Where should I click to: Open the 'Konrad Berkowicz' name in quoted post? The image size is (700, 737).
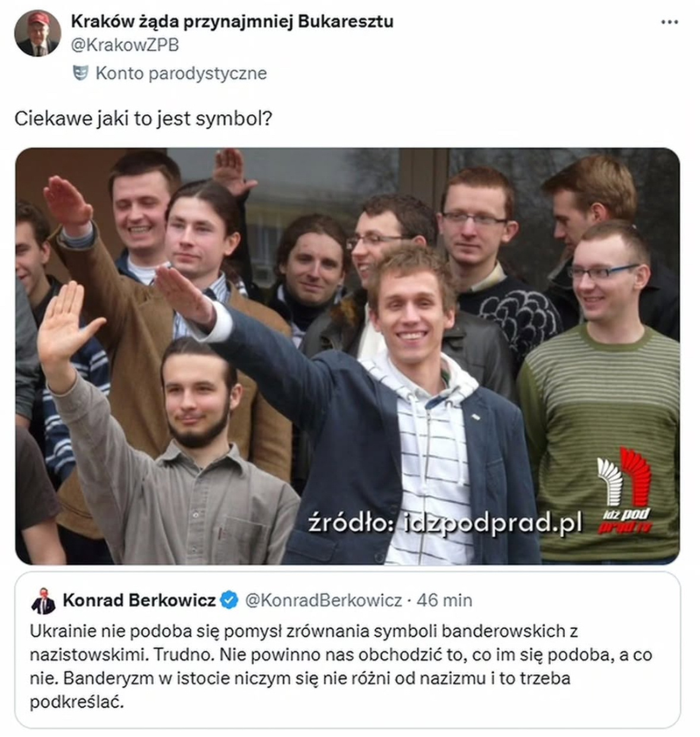[139, 600]
